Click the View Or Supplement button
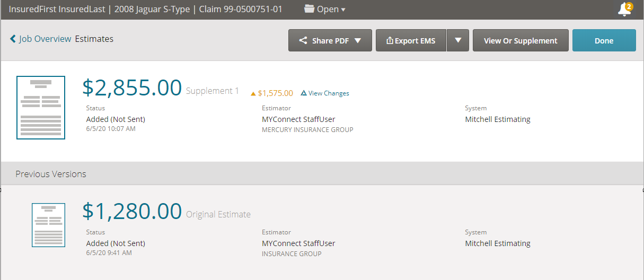Image resolution: width=644 pixels, height=280 pixels. [x=521, y=40]
